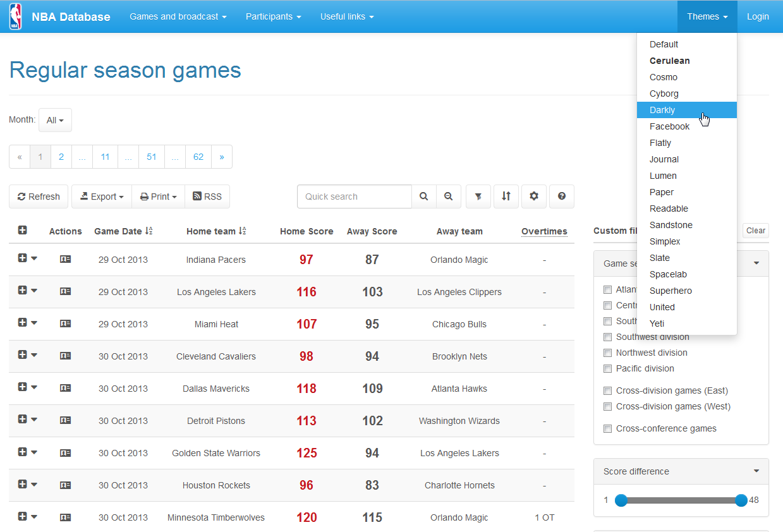Click the view card icon for Cleveland Cavaliers

point(65,356)
